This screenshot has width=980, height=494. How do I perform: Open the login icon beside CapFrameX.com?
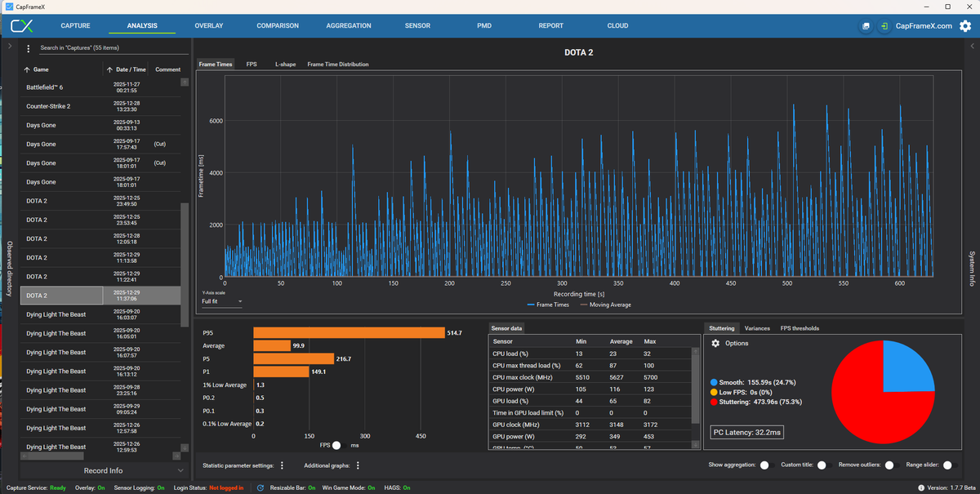pyautogui.click(x=884, y=26)
